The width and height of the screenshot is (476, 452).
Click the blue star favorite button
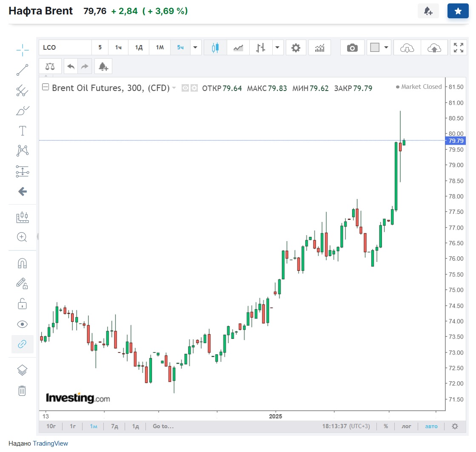pyautogui.click(x=458, y=11)
